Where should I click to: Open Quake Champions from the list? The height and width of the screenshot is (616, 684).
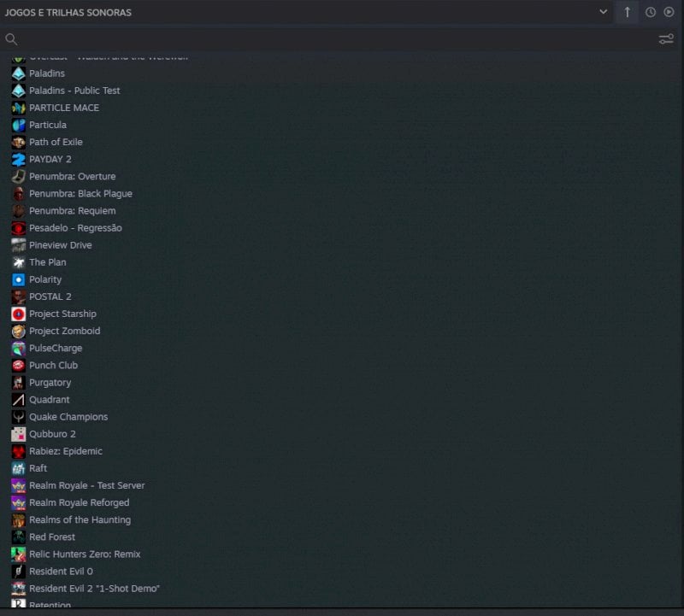(x=68, y=417)
